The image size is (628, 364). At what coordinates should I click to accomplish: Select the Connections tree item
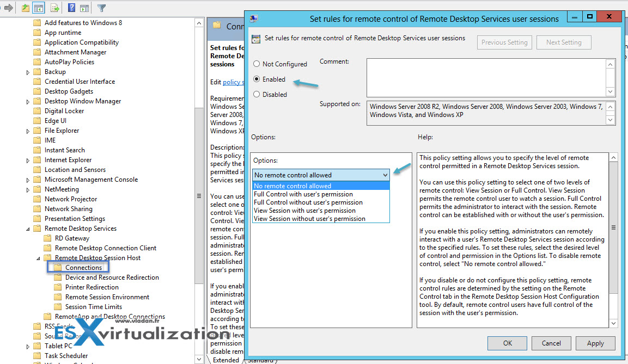coord(83,268)
